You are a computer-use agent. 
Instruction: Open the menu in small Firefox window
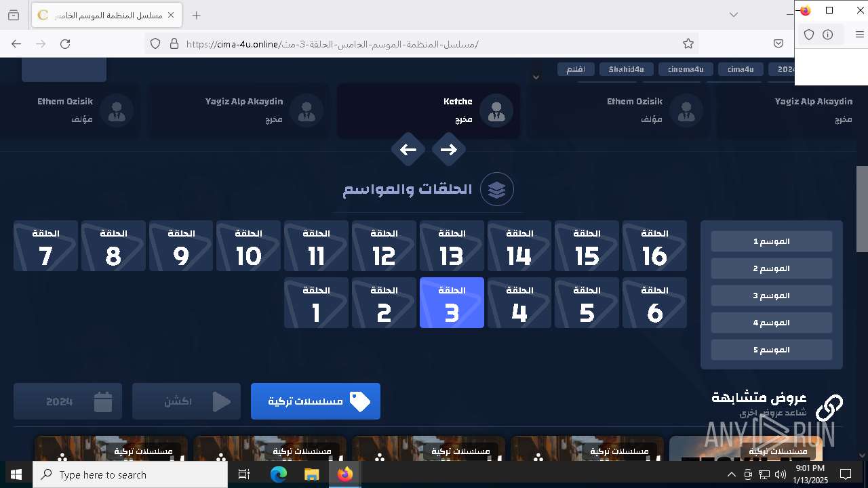859,35
